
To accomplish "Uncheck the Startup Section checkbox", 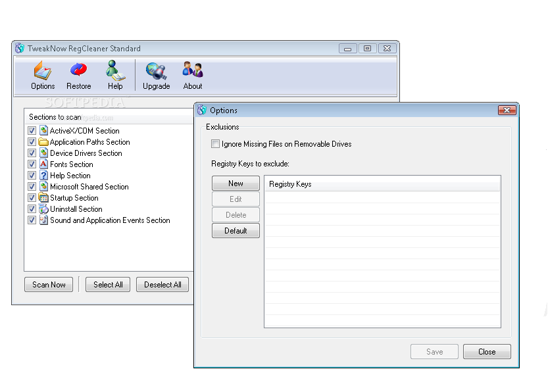I will (32, 198).
